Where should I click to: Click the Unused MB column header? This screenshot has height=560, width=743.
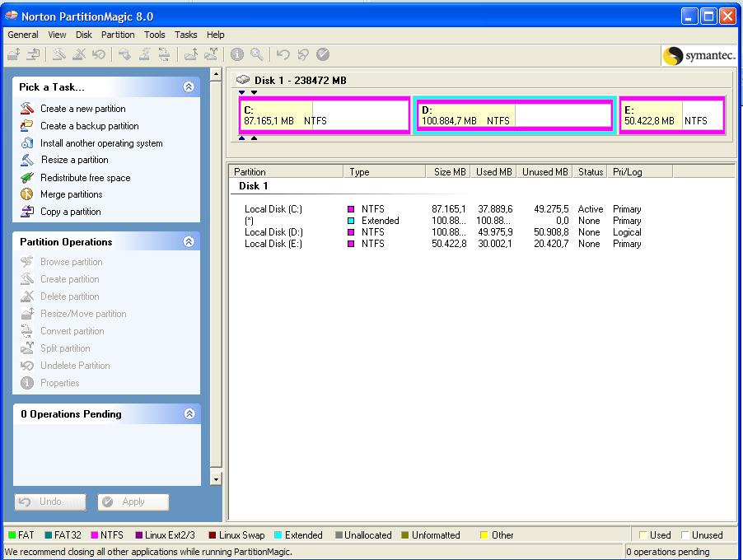[544, 171]
